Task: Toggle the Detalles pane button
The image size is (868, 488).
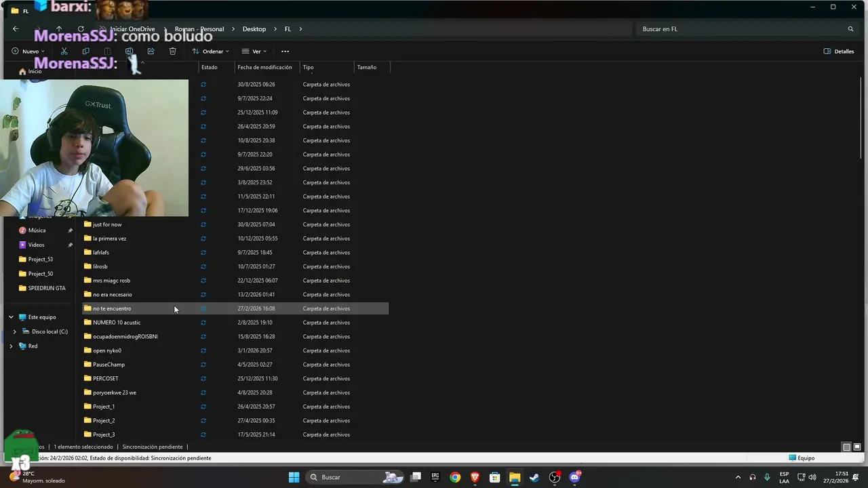Action: (x=839, y=52)
